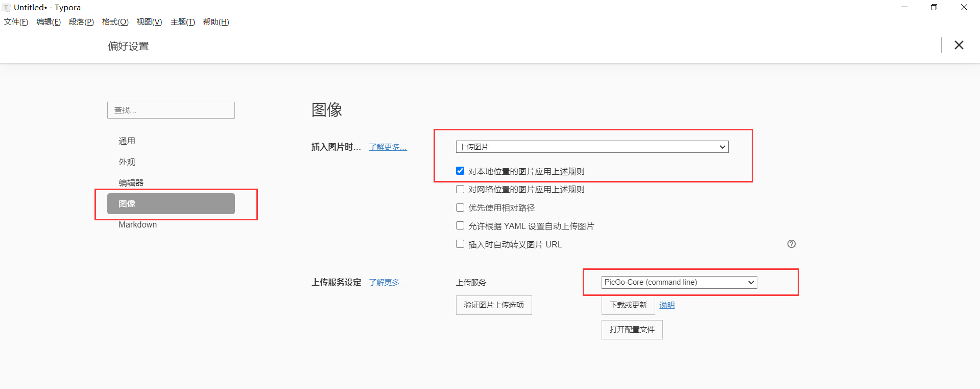
Task: Open the 格式(O) menu
Action: (115, 21)
